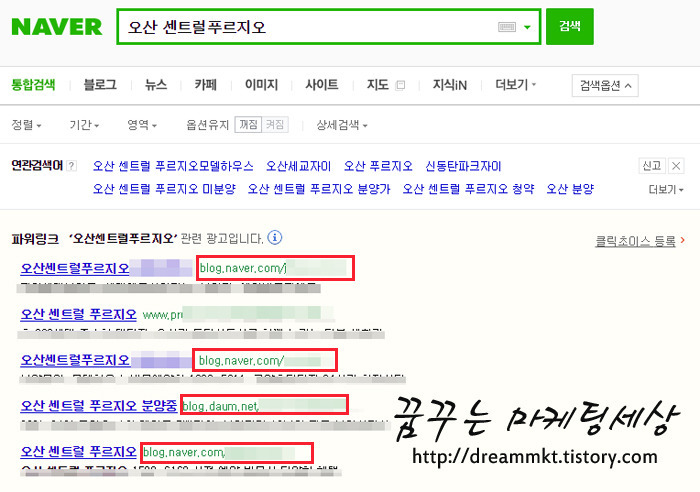Open the 이미지 tab
700x492 pixels.
pos(261,84)
